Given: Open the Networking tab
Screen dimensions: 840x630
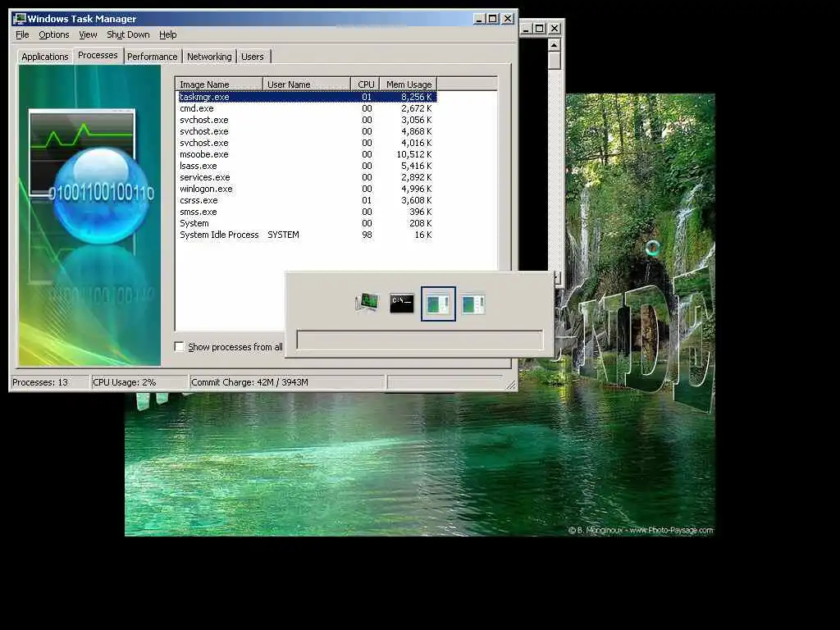Looking at the screenshot, I should 209,57.
